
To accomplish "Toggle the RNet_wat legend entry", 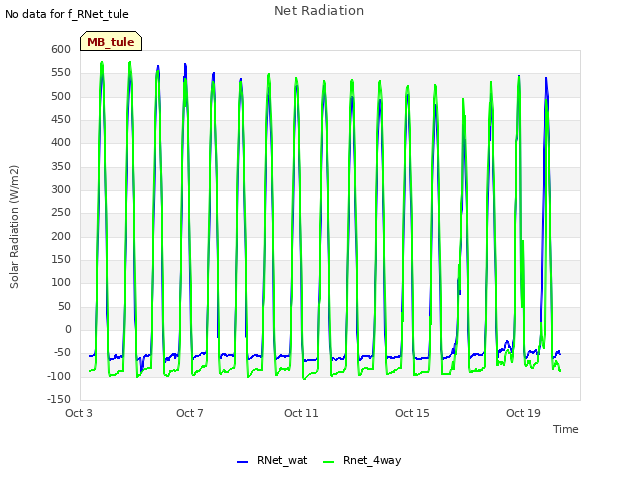I will [x=272, y=461].
